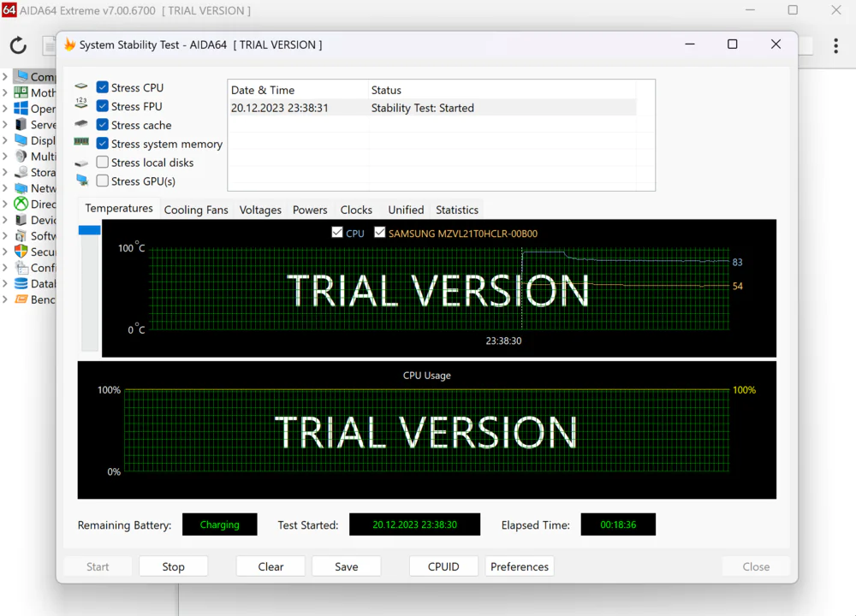Click the RAM module icon beside Stress system memory
Image resolution: width=856 pixels, height=616 pixels.
click(81, 142)
